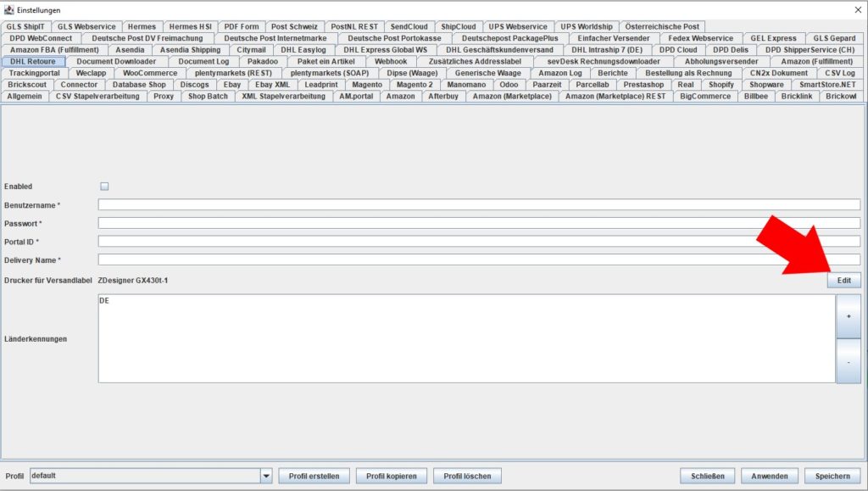
Task: Click Profil löschen button
Action: (467, 476)
